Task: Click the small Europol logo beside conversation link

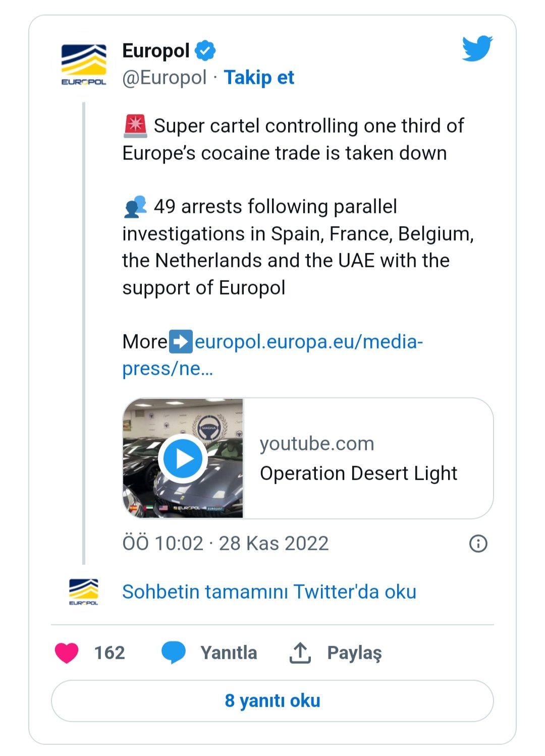Action: coord(84,592)
